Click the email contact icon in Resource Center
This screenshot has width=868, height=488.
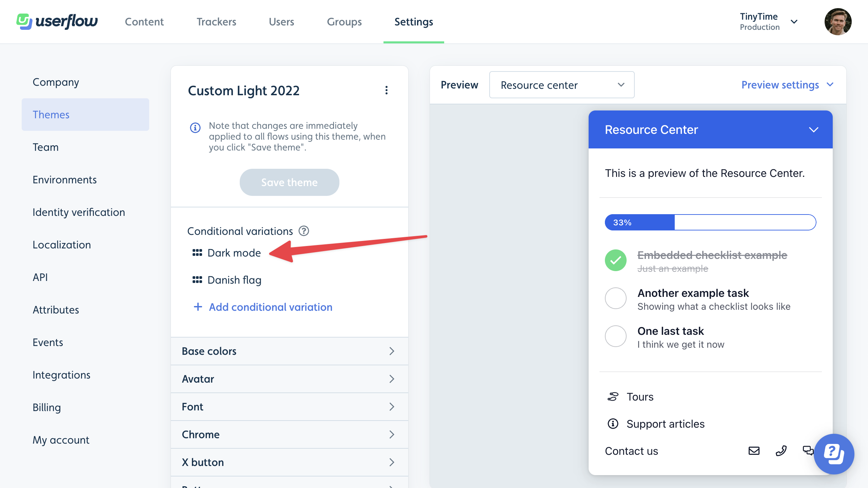754,450
